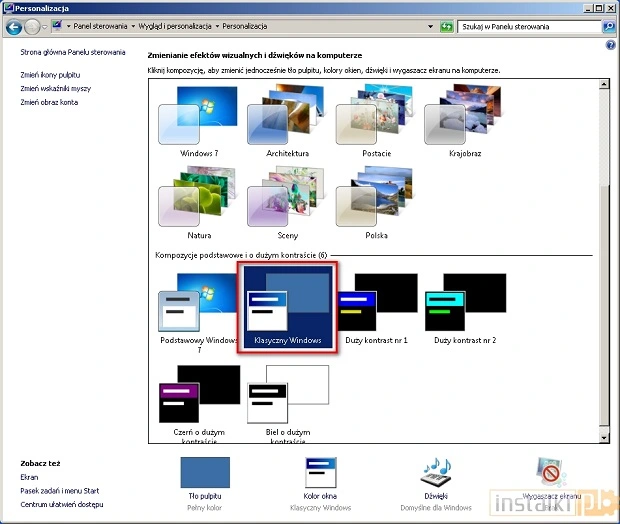
Task: Go back with the blue arrow button
Action: [14, 27]
